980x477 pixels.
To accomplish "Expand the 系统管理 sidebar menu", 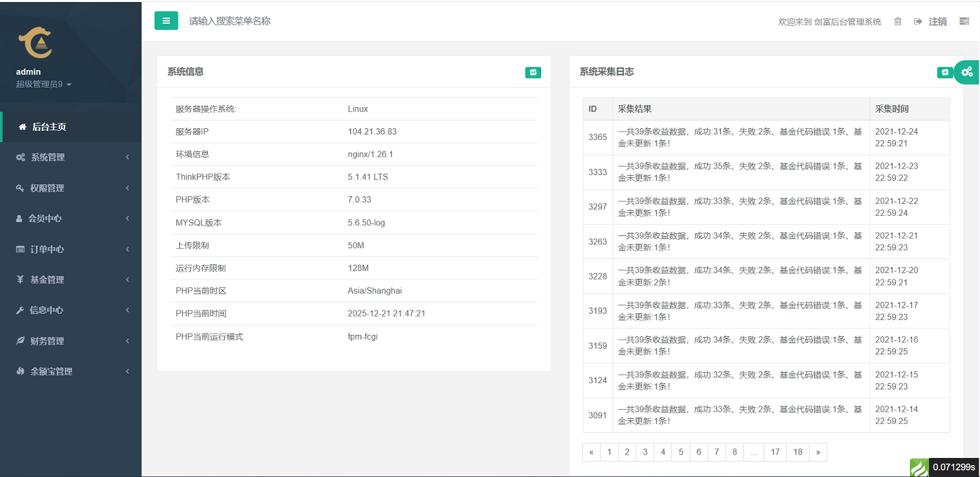I will 70,158.
